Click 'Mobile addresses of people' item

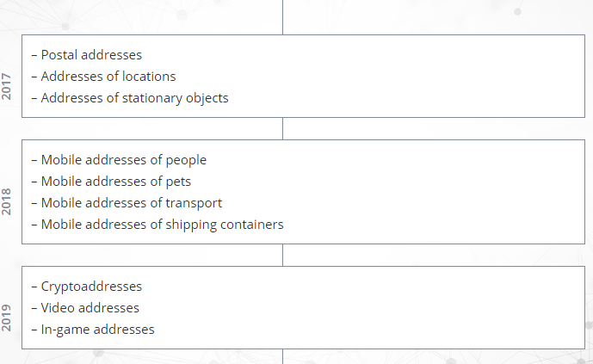(x=124, y=160)
